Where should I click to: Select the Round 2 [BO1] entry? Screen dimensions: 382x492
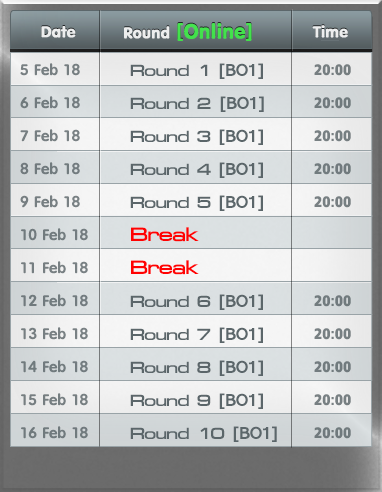click(x=197, y=103)
